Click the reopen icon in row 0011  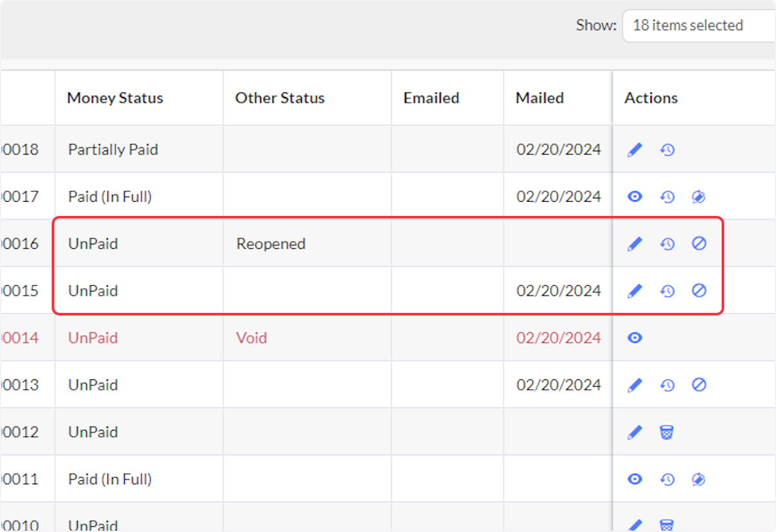tap(698, 479)
